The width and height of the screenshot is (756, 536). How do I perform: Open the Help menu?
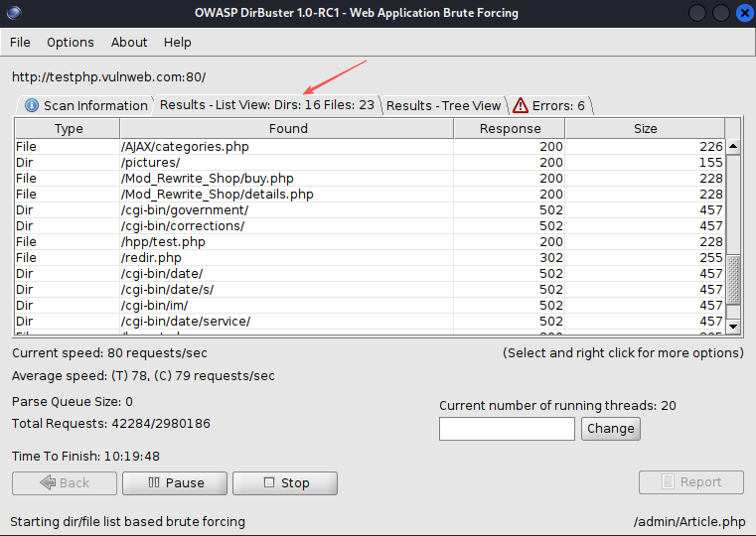pyautogui.click(x=178, y=43)
